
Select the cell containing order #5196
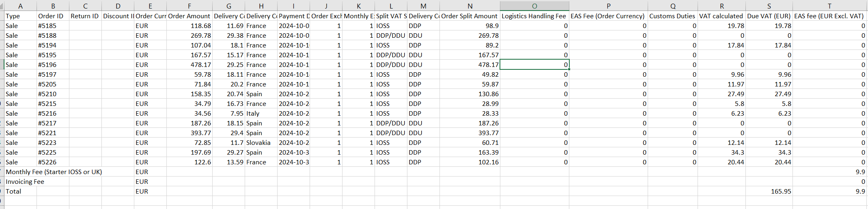52,65
